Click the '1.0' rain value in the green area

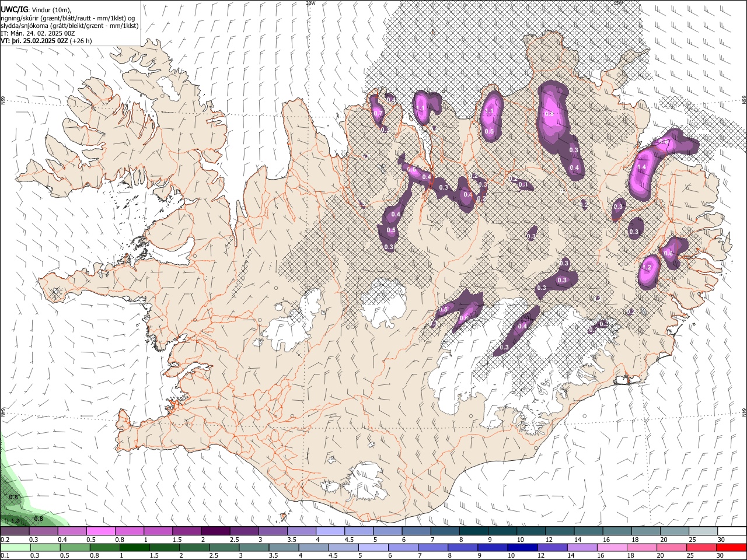(15, 521)
